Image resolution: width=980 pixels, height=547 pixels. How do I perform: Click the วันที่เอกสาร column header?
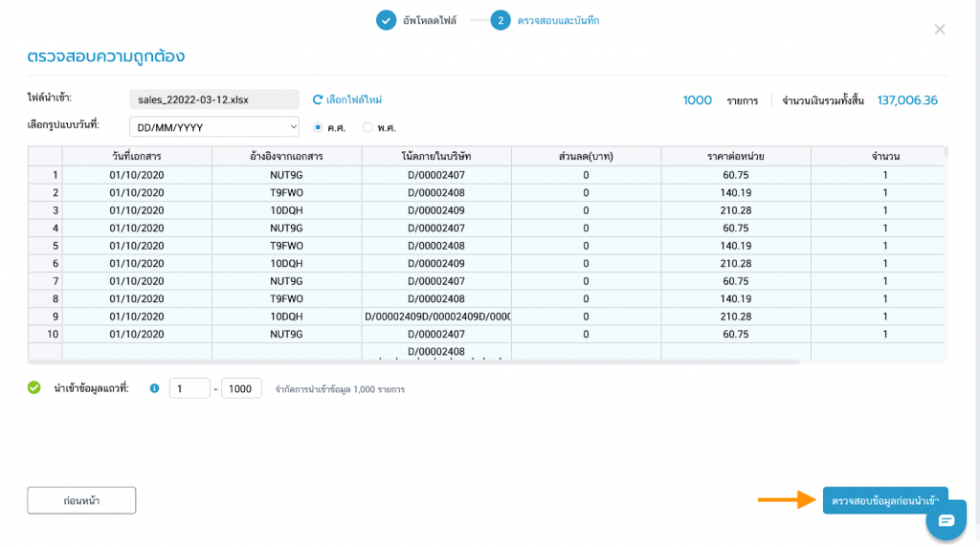(137, 156)
